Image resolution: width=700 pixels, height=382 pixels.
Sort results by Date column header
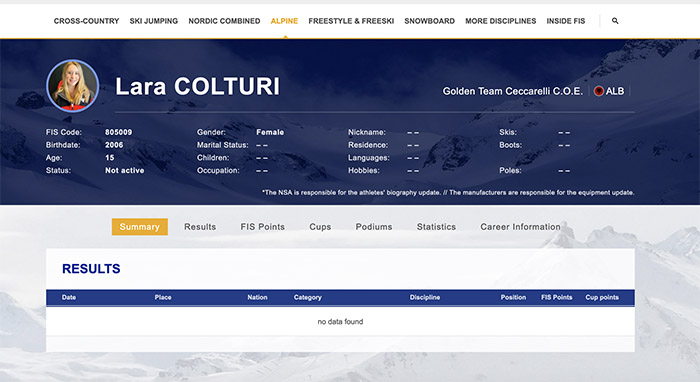pos(69,297)
